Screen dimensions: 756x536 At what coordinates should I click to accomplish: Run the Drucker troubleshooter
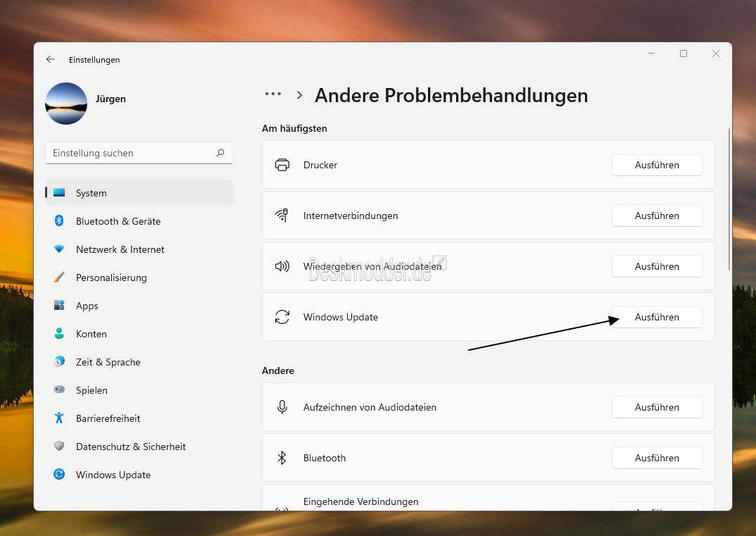(657, 165)
